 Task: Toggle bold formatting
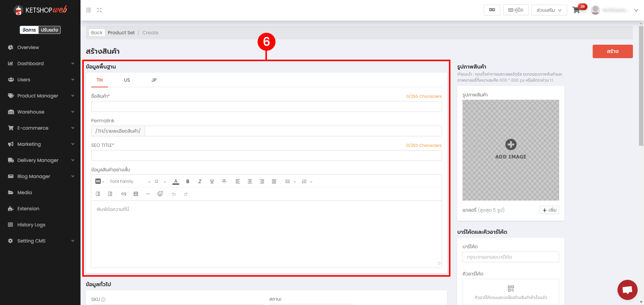(188, 181)
